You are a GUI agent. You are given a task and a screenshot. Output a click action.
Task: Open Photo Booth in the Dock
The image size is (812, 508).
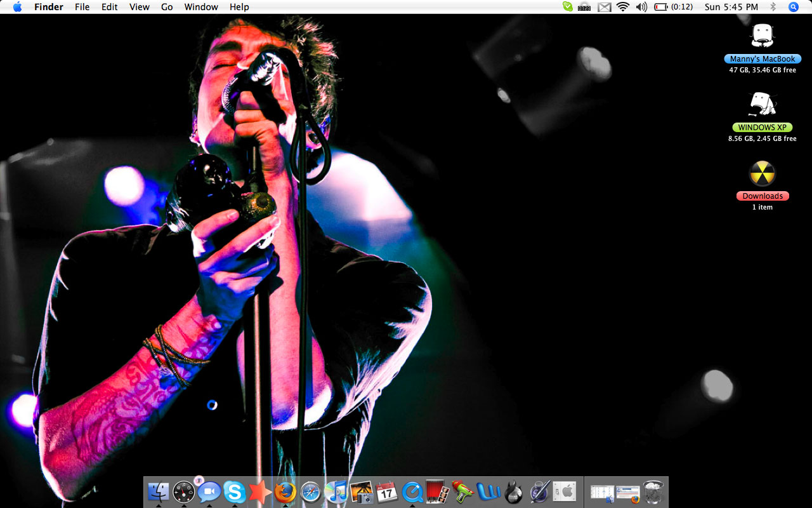(438, 491)
